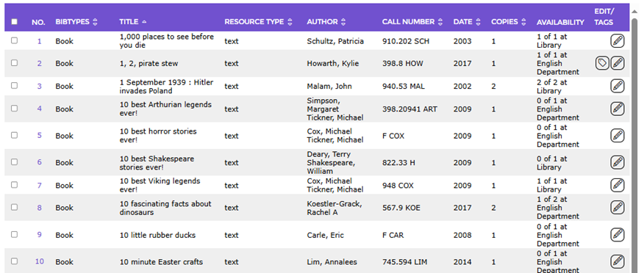Click call number '567.9 KOE'
Screen dimensions: 644x273
pyautogui.click(x=401, y=208)
